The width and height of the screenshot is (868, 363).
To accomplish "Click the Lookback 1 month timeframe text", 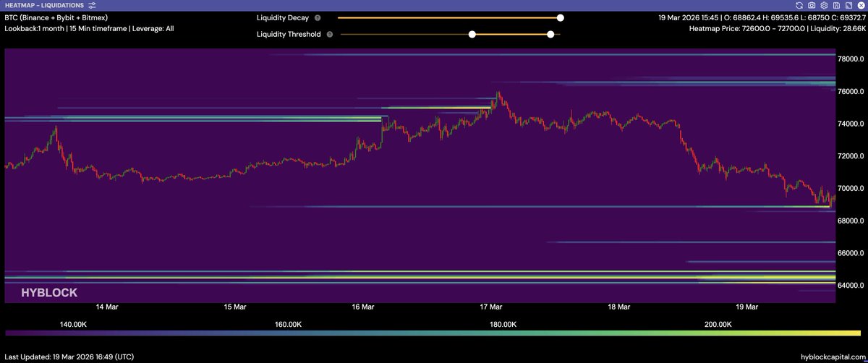I will [89, 29].
